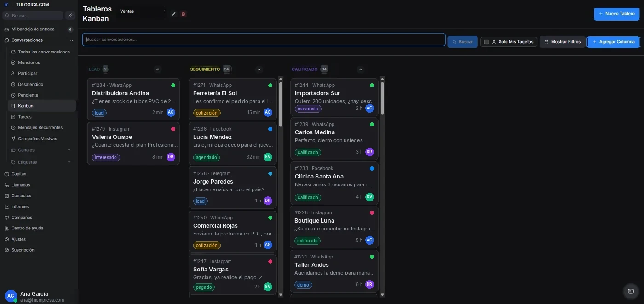Expand Canales submenu
The height and width of the screenshot is (304, 644).
click(x=69, y=150)
